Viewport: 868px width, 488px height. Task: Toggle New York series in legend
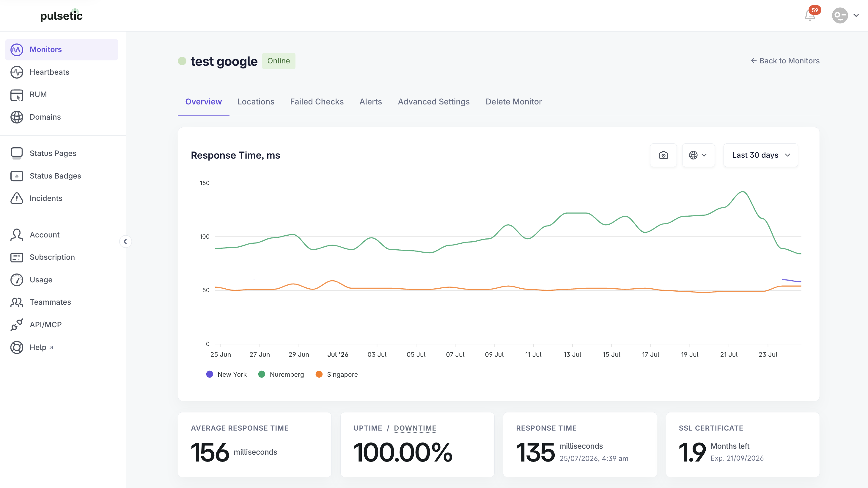(227, 374)
